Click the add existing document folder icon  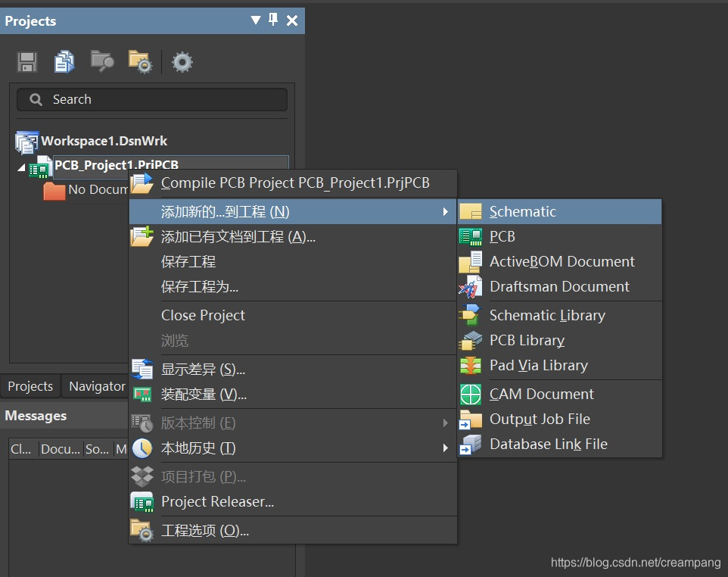tap(142, 236)
